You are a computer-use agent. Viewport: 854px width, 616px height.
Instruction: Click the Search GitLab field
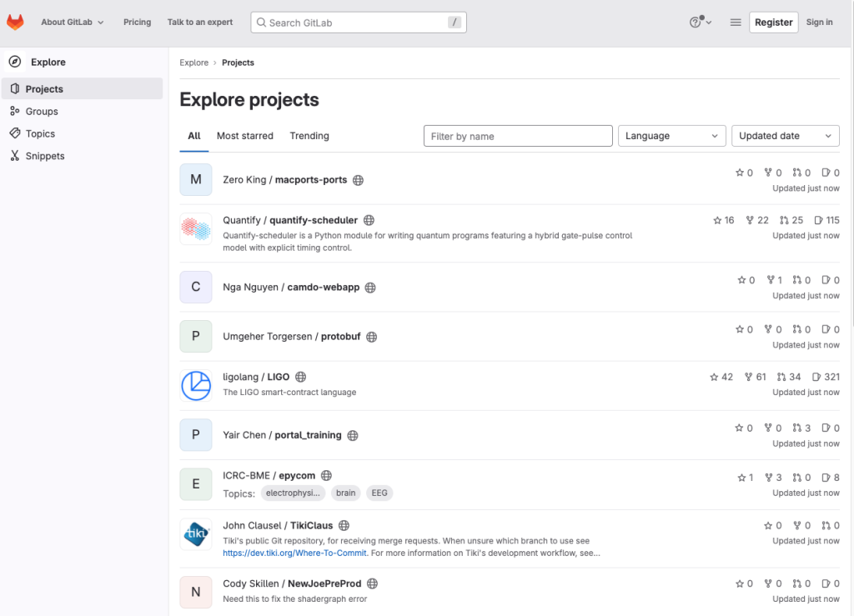click(359, 23)
